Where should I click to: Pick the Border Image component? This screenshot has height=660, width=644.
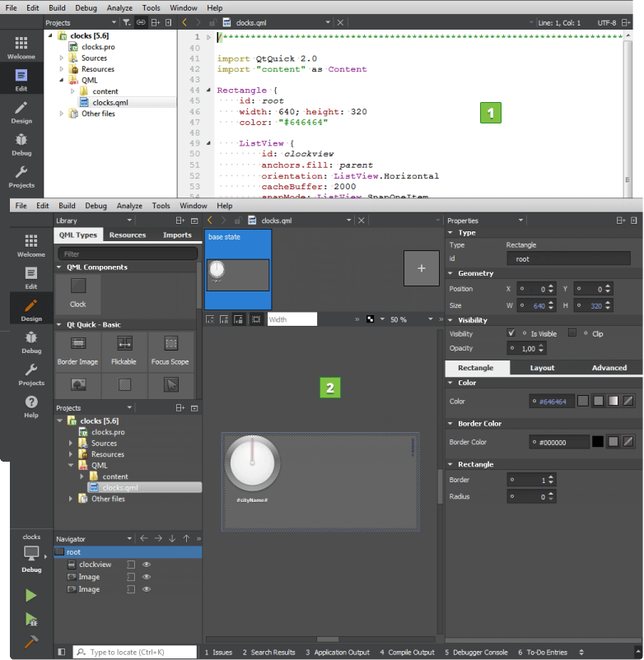point(78,351)
